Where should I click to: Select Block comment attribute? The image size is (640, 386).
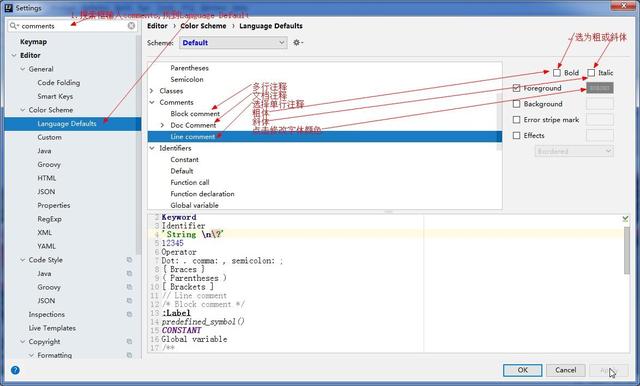click(195, 113)
